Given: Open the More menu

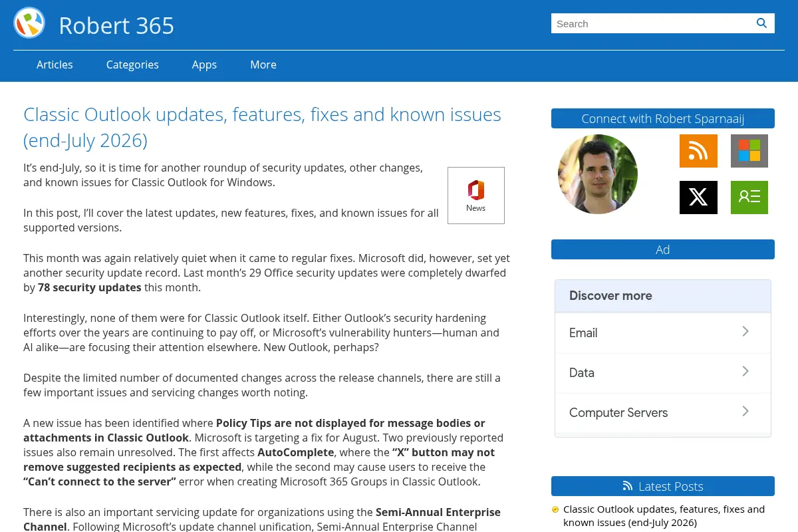Looking at the screenshot, I should (x=263, y=65).
